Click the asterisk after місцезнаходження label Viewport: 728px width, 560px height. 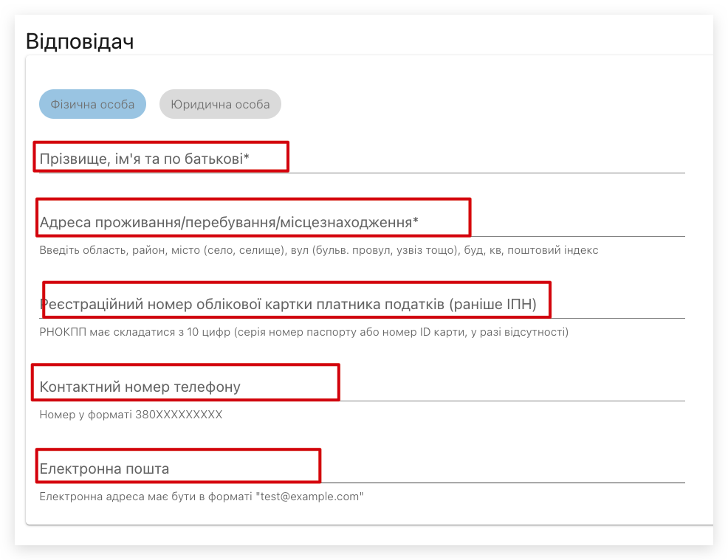[x=416, y=221]
